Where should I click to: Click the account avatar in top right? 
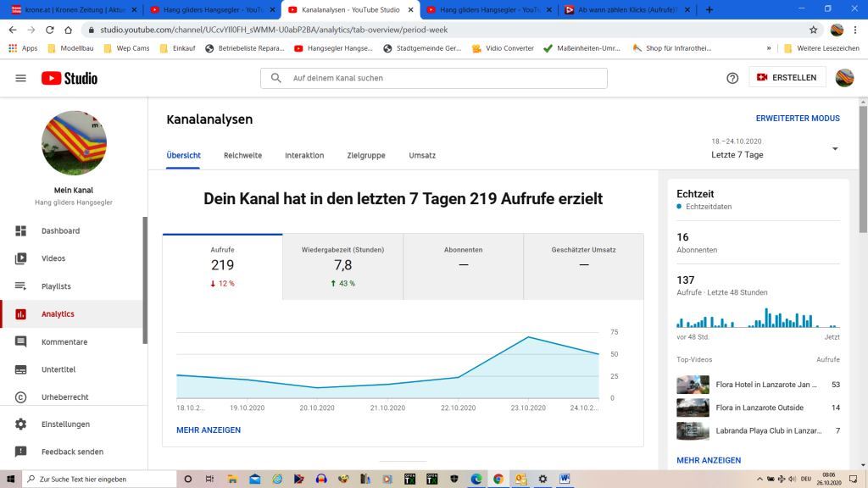(844, 78)
